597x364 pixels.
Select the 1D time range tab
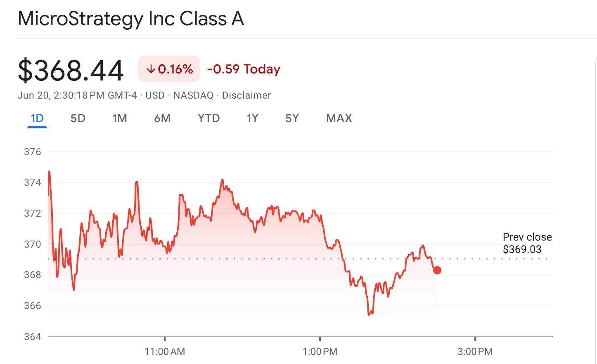[x=37, y=118]
